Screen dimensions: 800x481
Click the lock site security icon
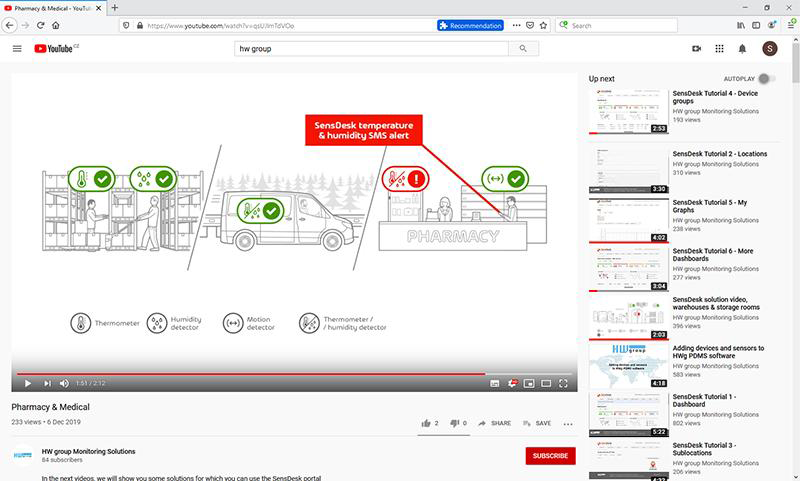pos(140,26)
